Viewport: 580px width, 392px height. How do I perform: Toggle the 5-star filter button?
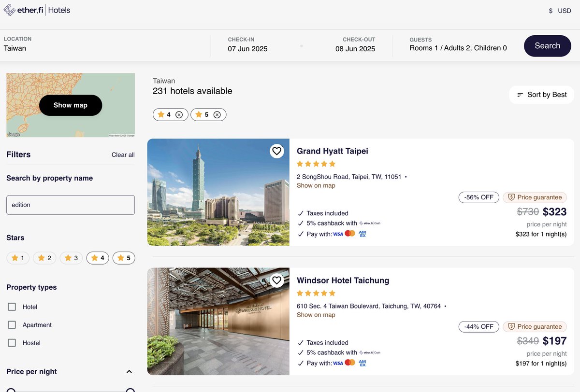click(124, 258)
